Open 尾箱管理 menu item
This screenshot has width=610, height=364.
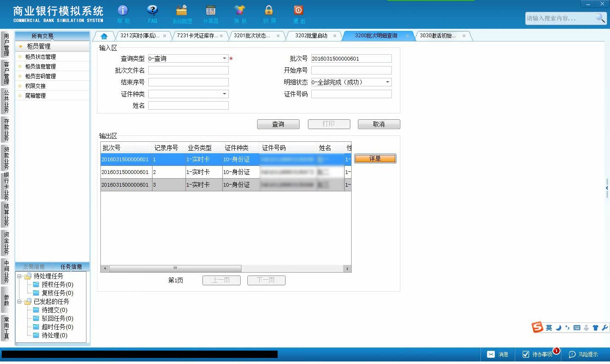point(35,96)
